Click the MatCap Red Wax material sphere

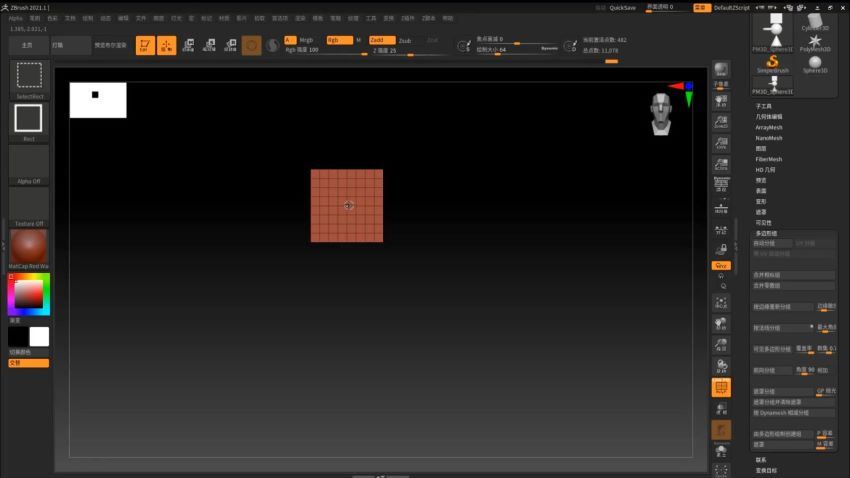coord(29,246)
